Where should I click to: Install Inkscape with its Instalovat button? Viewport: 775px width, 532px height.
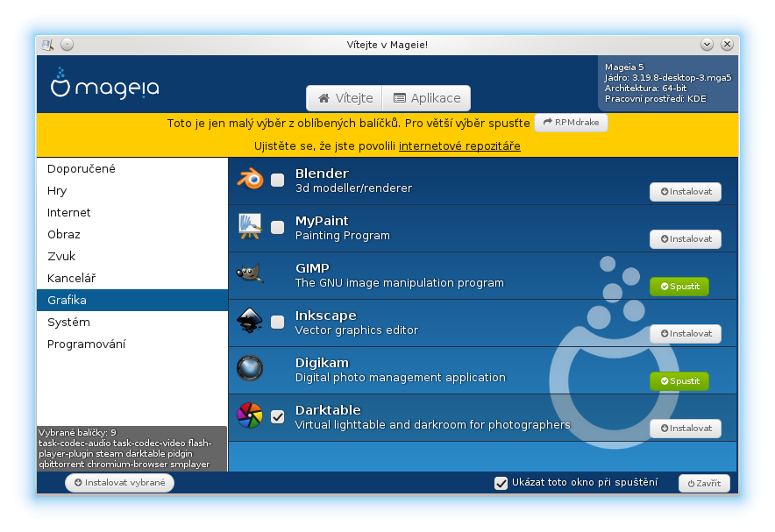[686, 334]
